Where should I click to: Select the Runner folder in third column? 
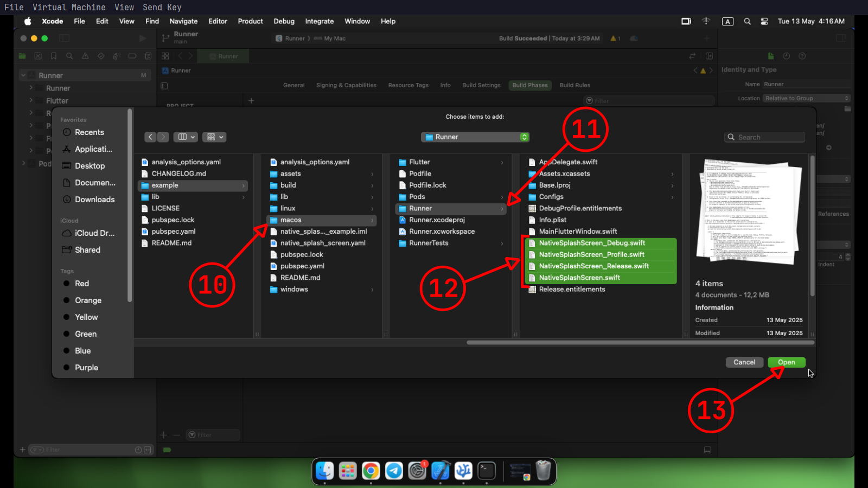tap(450, 208)
